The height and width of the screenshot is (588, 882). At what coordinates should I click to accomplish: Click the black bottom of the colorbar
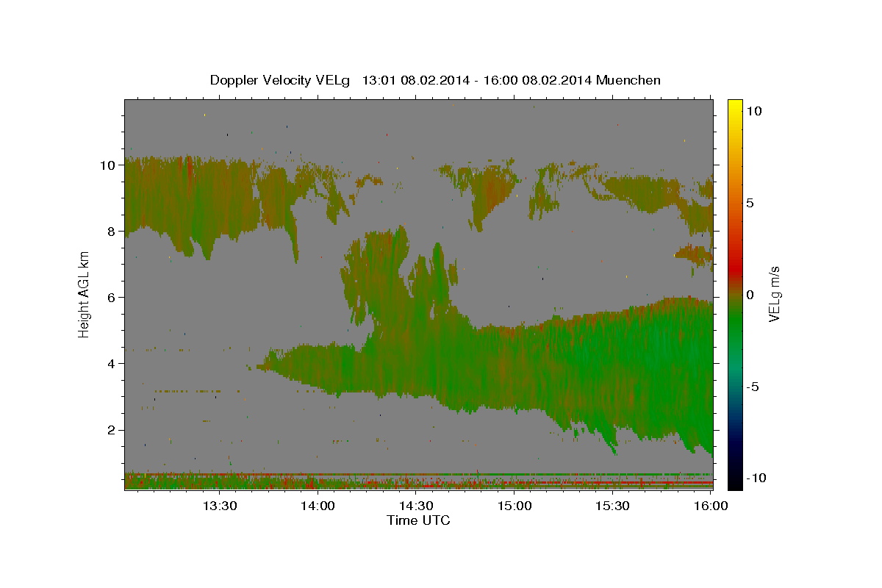pyautogui.click(x=734, y=483)
